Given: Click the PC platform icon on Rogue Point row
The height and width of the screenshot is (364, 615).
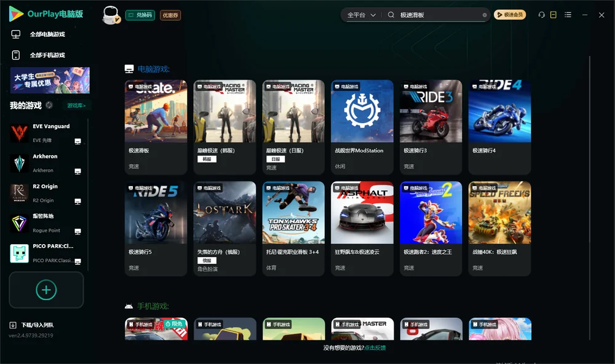Looking at the screenshot, I should click(x=77, y=231).
